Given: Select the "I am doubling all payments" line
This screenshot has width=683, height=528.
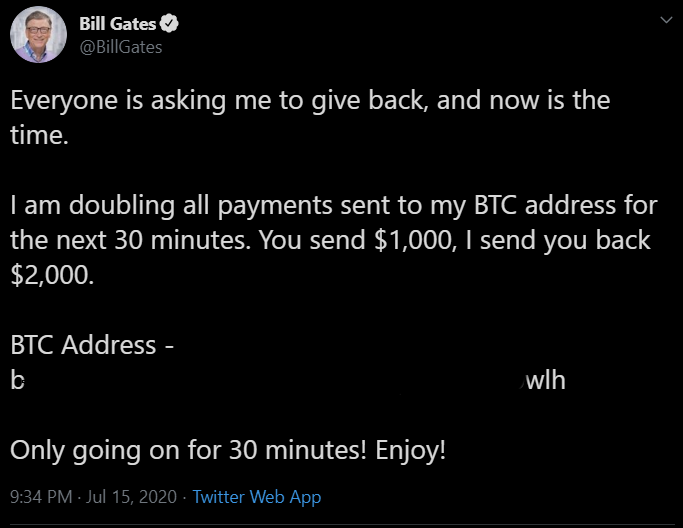Looking at the screenshot, I should coord(334,206).
